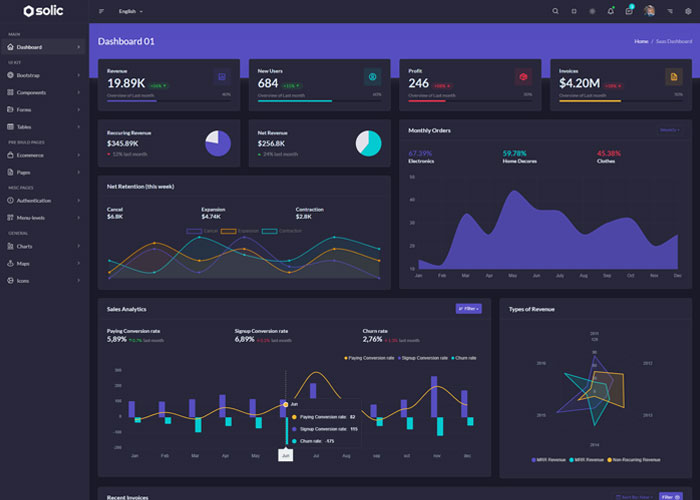Open Ecommerce in the sidebar
Screen dimensions: 700x500
pyautogui.click(x=43, y=155)
